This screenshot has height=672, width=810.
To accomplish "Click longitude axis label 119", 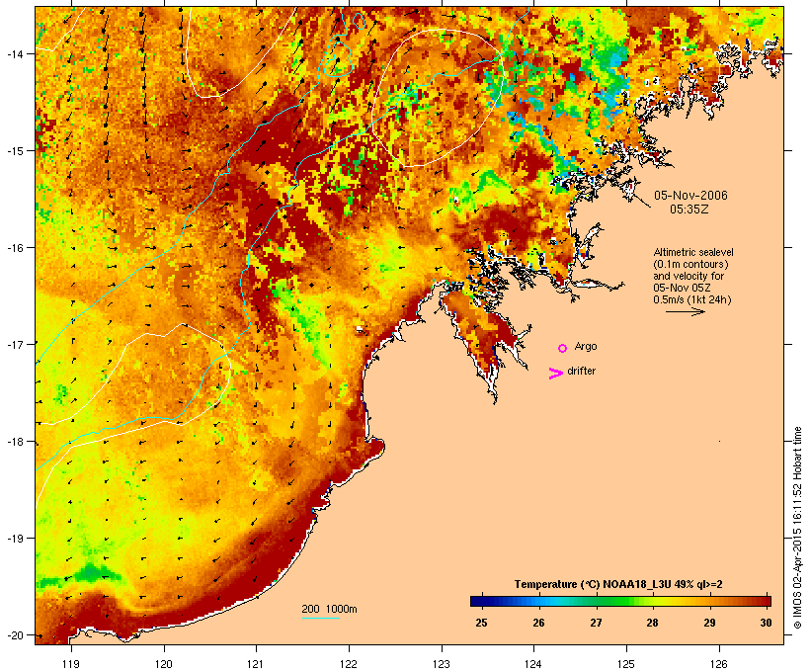I will point(71,664).
